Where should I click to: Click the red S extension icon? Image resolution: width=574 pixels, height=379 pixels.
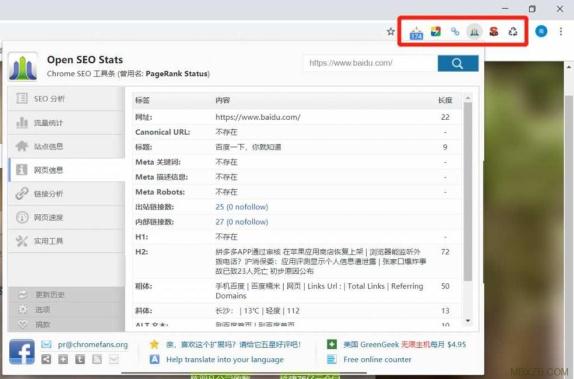pyautogui.click(x=494, y=32)
